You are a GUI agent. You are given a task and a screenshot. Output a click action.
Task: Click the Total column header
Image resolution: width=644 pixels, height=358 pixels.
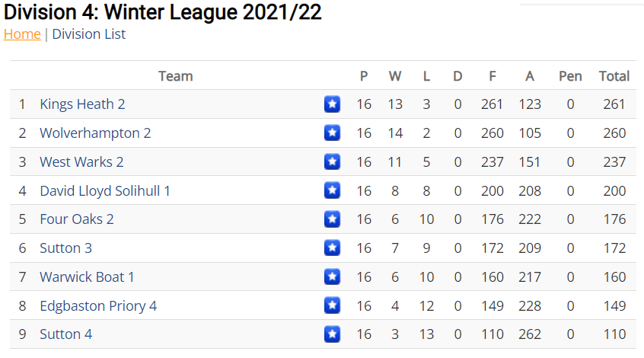pos(614,76)
